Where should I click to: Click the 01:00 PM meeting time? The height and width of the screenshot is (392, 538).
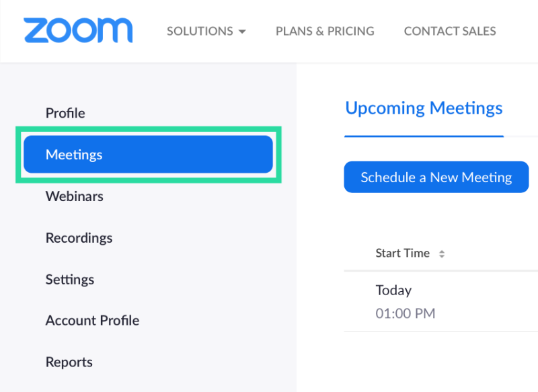tap(405, 313)
